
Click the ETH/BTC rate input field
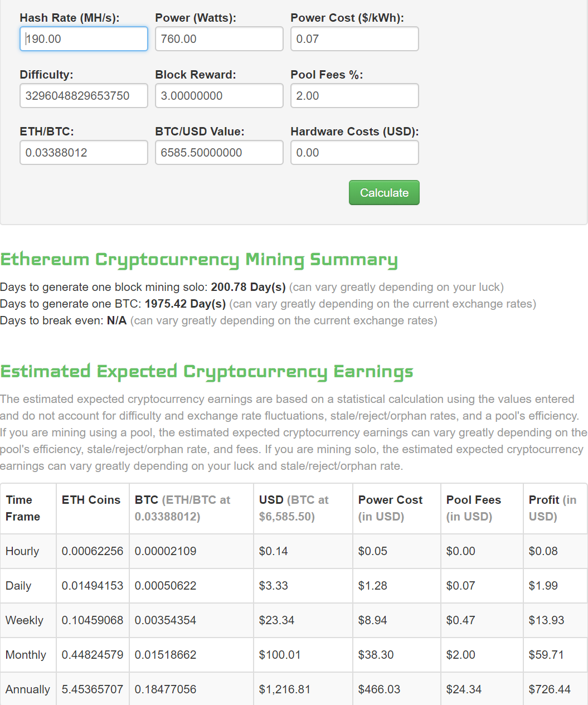tap(84, 153)
